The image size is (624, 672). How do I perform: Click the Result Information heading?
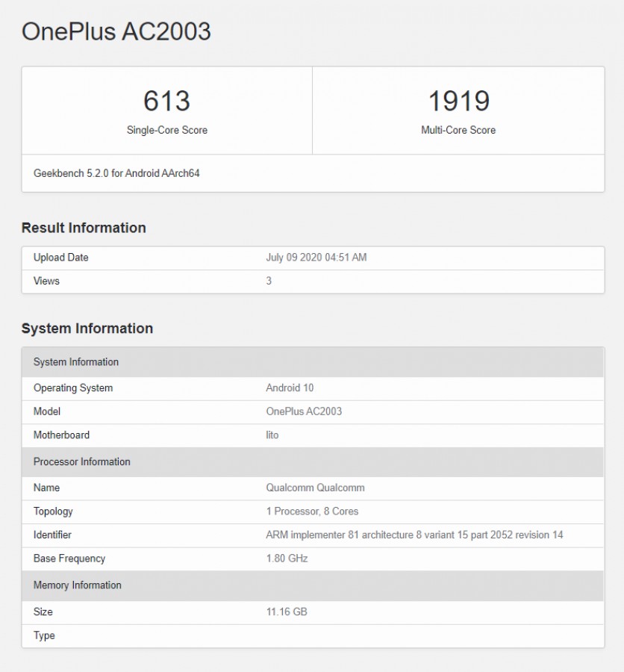[82, 228]
